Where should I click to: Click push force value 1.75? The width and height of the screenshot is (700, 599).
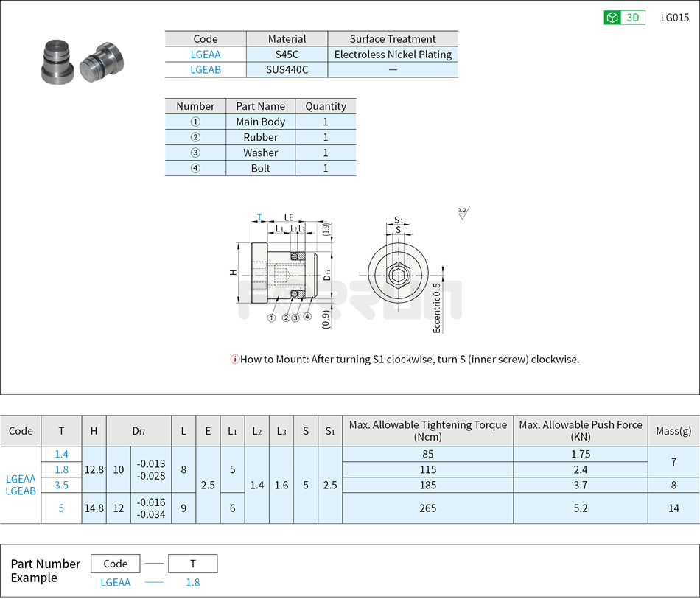581,455
